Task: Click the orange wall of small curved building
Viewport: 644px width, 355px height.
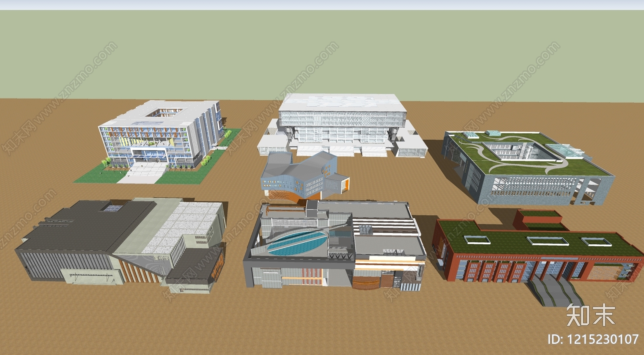Action: click(x=345, y=185)
